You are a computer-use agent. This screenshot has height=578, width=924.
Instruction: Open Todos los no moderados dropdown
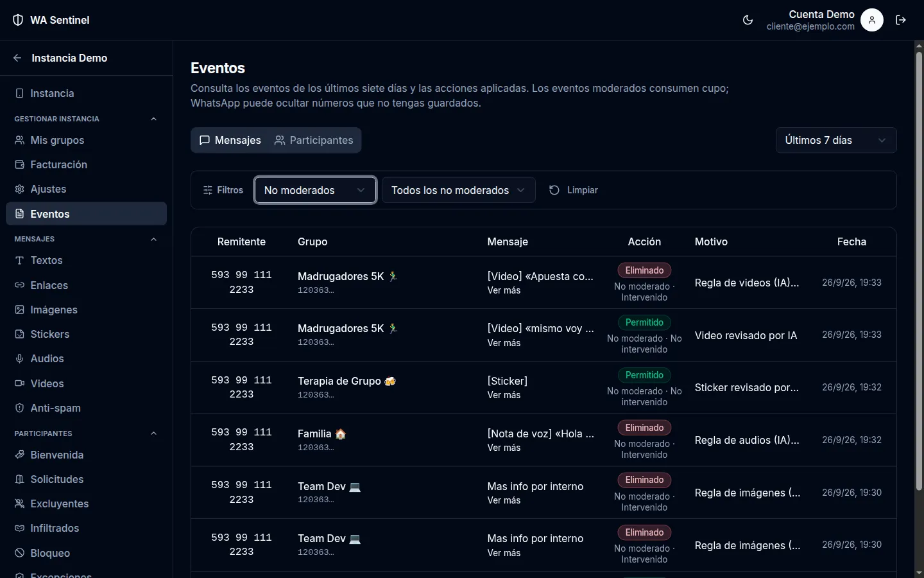(458, 190)
